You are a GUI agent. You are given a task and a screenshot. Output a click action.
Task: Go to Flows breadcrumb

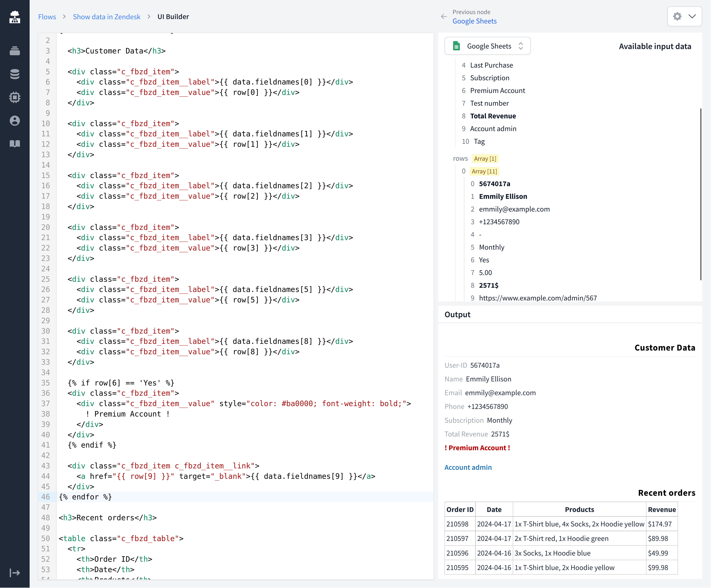point(47,17)
